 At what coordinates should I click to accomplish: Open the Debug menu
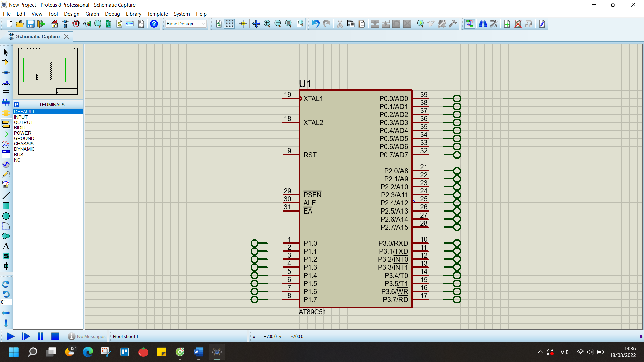pos(112,14)
